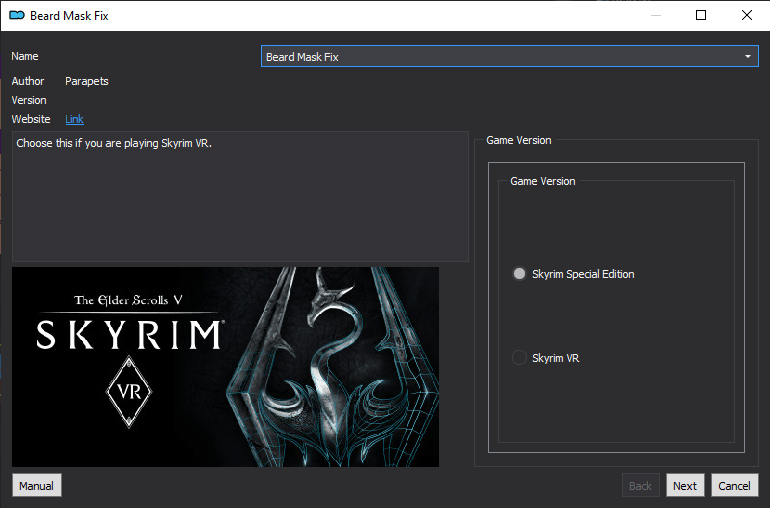Viewport: 770px width, 508px height.
Task: Open the Name combo box dropdown arrow
Action: pos(747,56)
